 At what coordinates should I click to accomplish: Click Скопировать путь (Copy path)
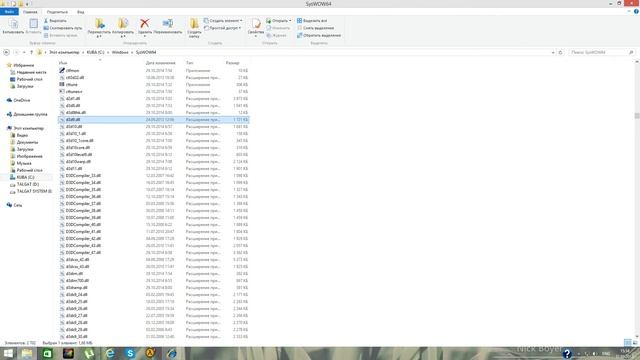coord(63,28)
